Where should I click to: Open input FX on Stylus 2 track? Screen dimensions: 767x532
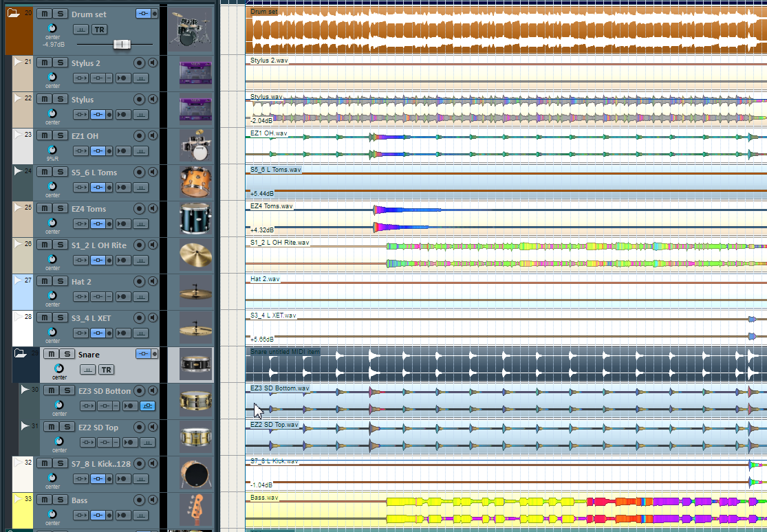coord(80,78)
